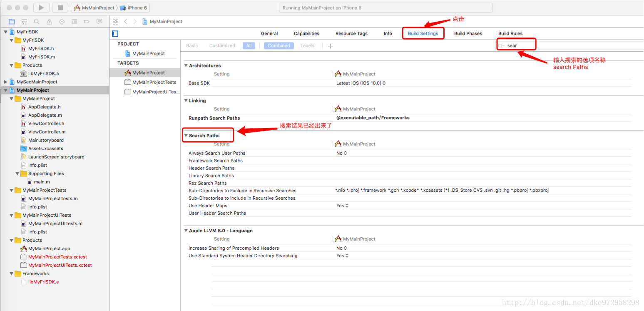Viewport: 644px width, 311px height.
Task: Open the Debug navigator icon
Action: (74, 21)
